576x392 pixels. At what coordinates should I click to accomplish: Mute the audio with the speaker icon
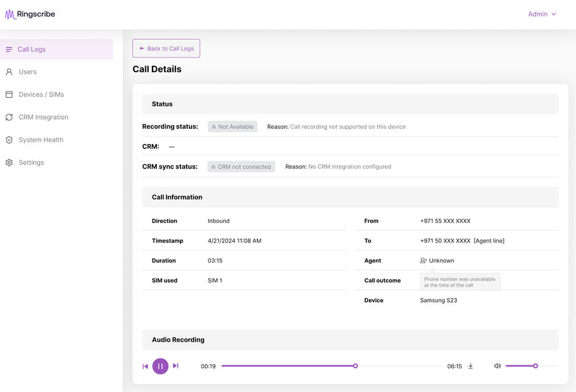[x=497, y=366]
